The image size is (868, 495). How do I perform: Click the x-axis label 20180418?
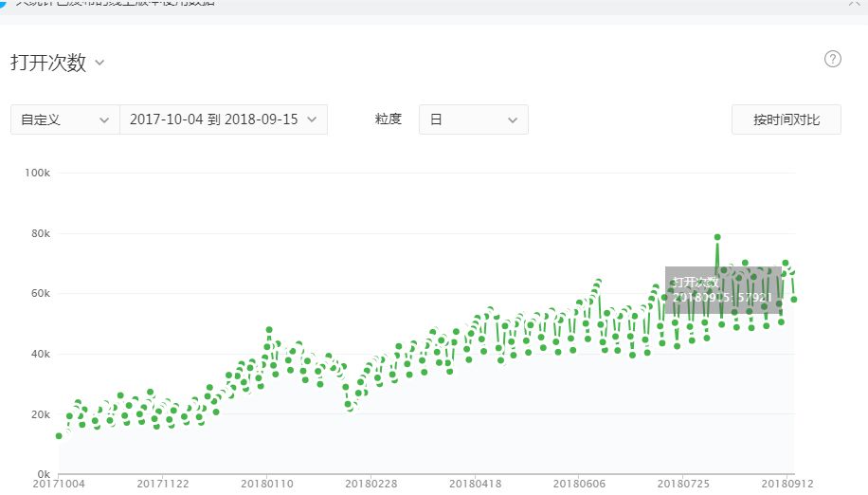pos(476,484)
